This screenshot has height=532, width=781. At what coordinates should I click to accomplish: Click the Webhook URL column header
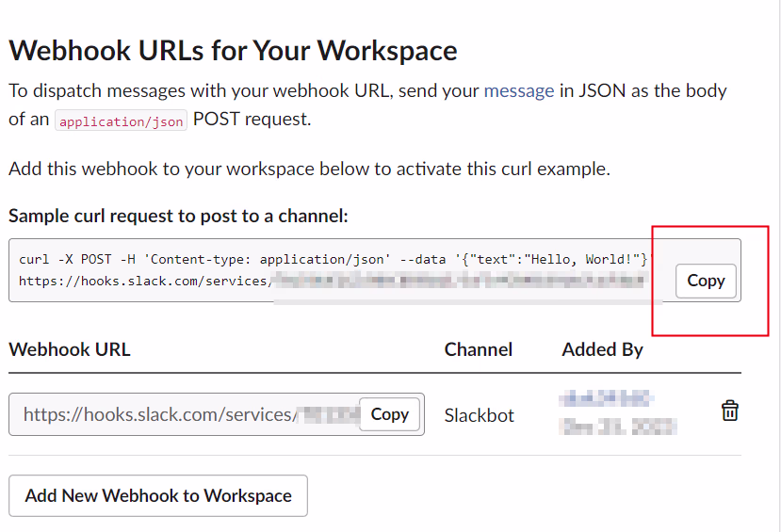[x=70, y=349]
